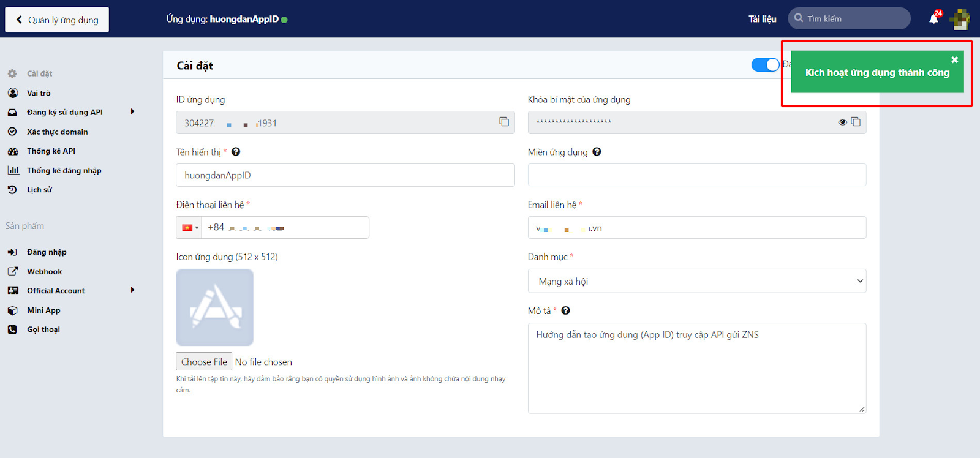980x458 pixels.
Task: Click the Tên hiển thị input field
Action: coord(345,175)
